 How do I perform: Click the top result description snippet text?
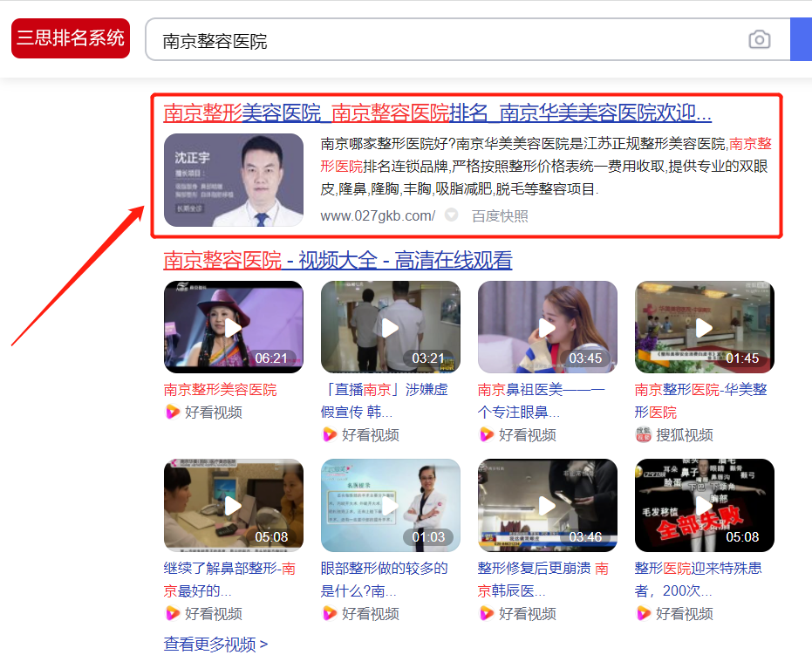tap(546, 167)
